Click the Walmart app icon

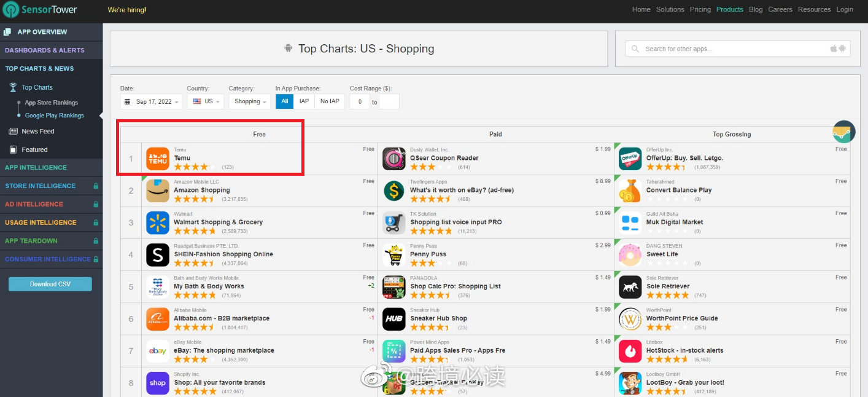tap(158, 222)
